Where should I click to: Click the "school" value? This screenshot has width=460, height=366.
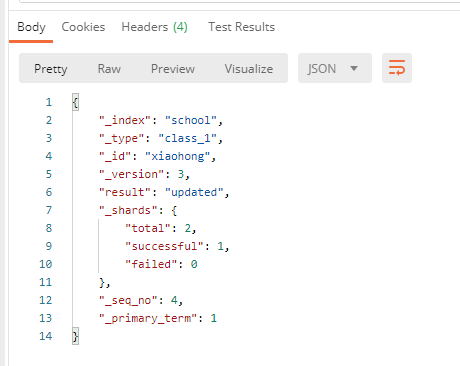[191, 120]
